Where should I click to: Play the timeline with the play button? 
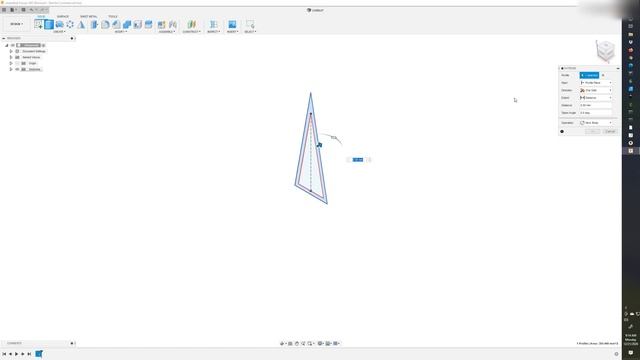click(x=16, y=354)
